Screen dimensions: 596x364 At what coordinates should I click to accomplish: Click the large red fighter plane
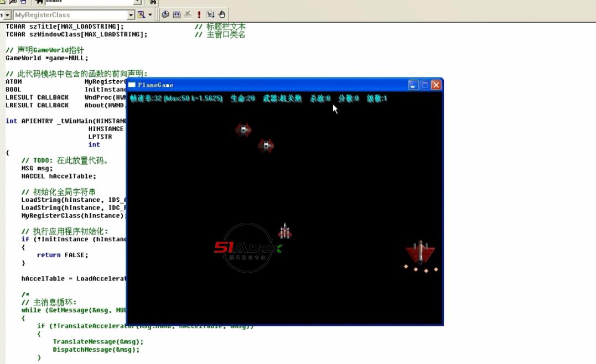(x=421, y=253)
